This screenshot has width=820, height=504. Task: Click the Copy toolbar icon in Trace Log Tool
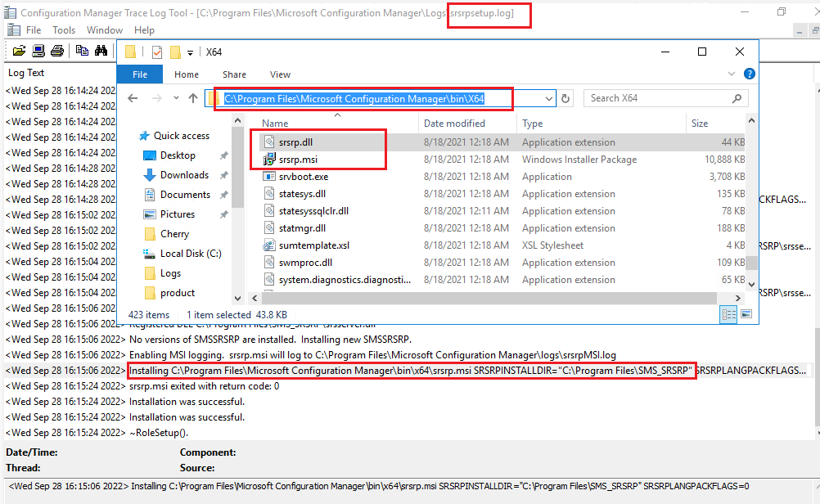(82, 51)
